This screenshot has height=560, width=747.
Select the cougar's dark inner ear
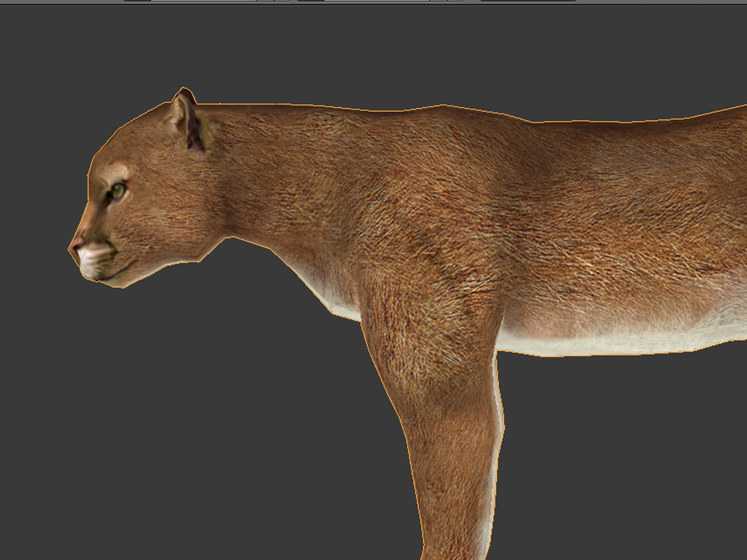pyautogui.click(x=192, y=133)
